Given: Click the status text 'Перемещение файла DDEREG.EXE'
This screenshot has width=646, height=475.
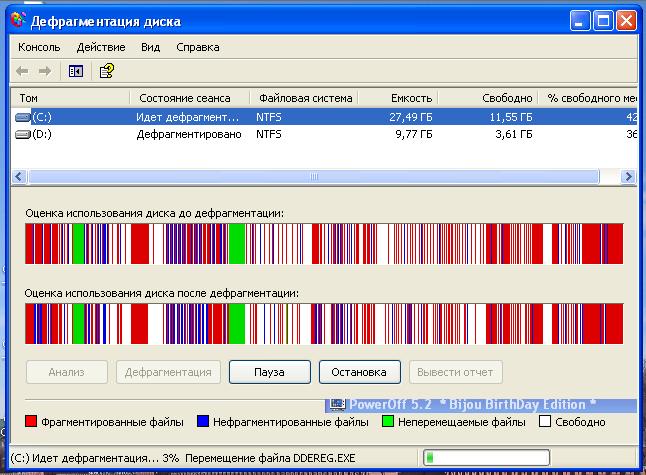Looking at the screenshot, I should (270, 458).
